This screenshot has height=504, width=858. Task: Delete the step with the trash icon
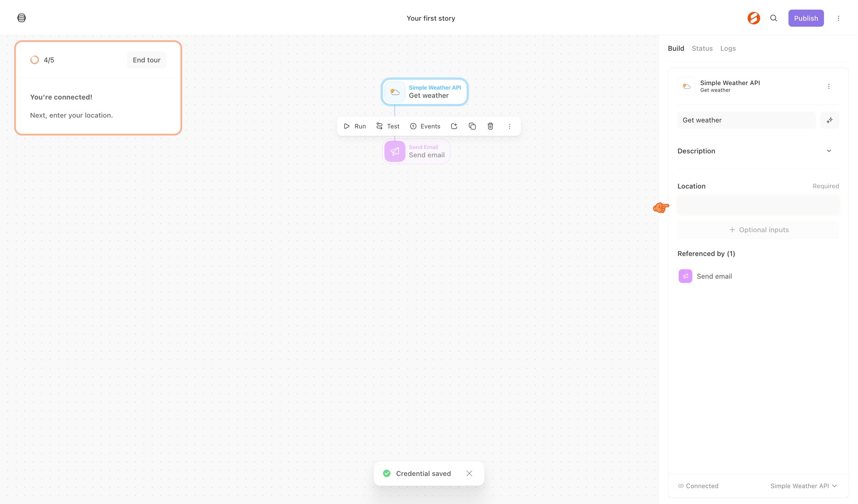pyautogui.click(x=490, y=126)
